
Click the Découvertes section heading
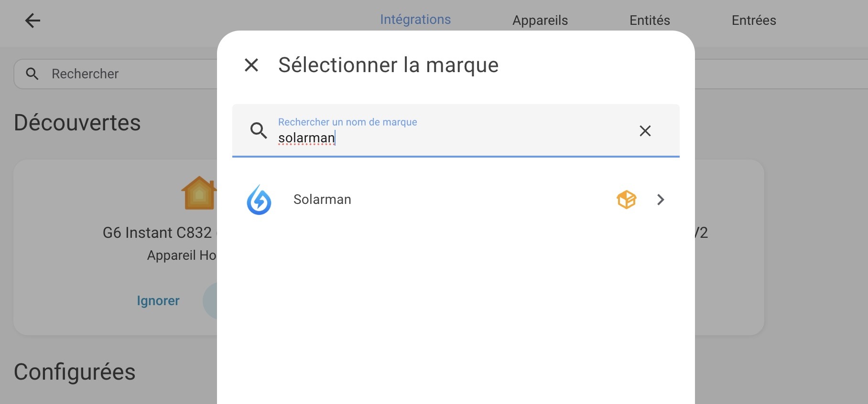[77, 123]
